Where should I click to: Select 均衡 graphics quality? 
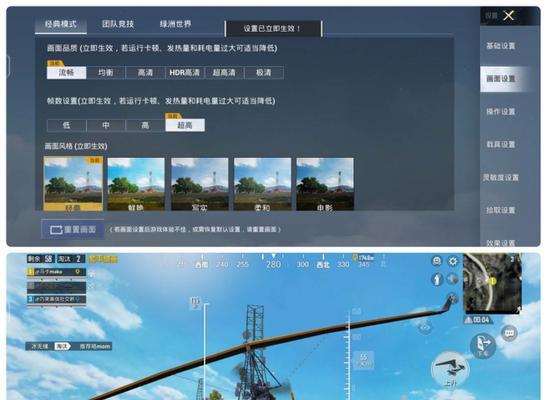click(x=106, y=73)
